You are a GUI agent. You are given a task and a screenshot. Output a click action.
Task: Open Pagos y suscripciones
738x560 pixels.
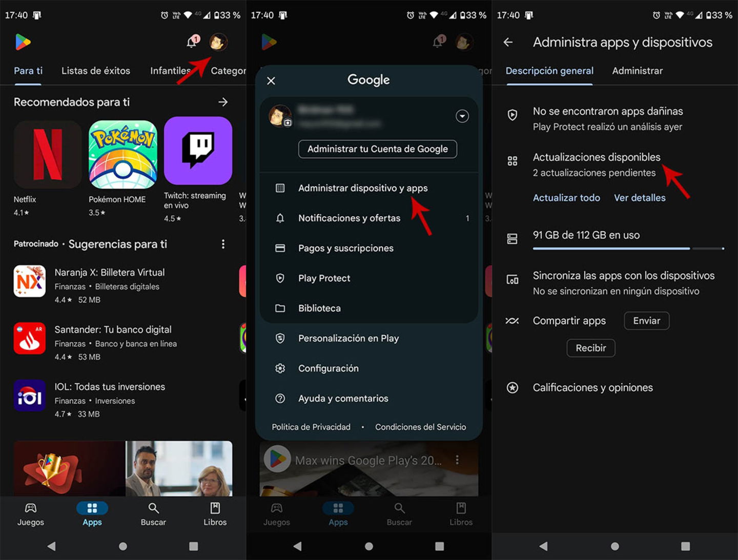(369, 248)
